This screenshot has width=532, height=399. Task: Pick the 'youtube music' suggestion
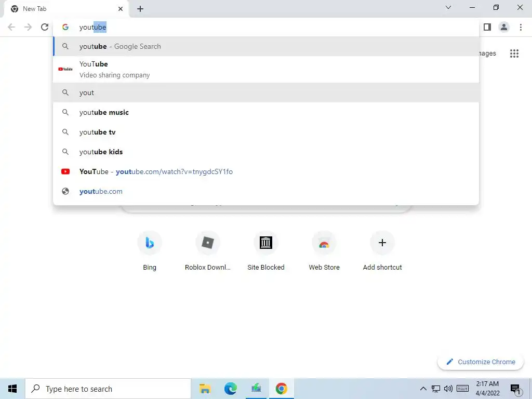coord(266,112)
